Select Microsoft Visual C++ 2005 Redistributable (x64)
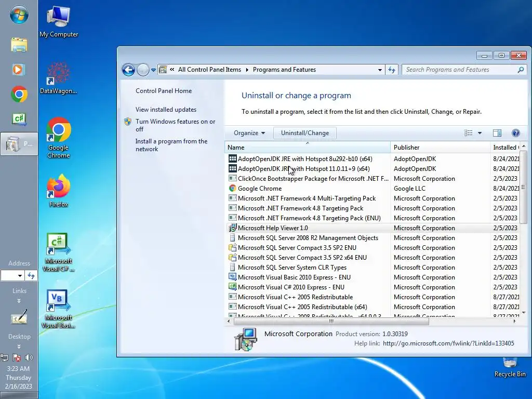 (x=372, y=307)
